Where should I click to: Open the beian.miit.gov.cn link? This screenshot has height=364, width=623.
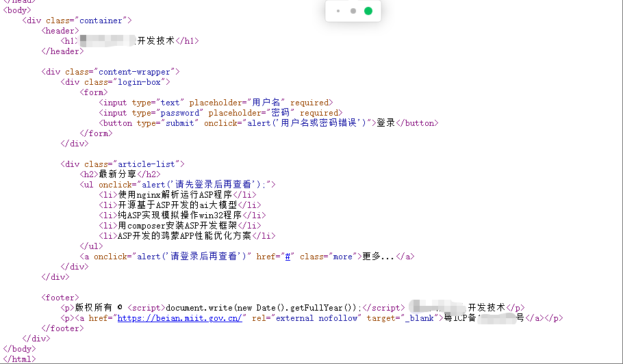[x=180, y=318]
